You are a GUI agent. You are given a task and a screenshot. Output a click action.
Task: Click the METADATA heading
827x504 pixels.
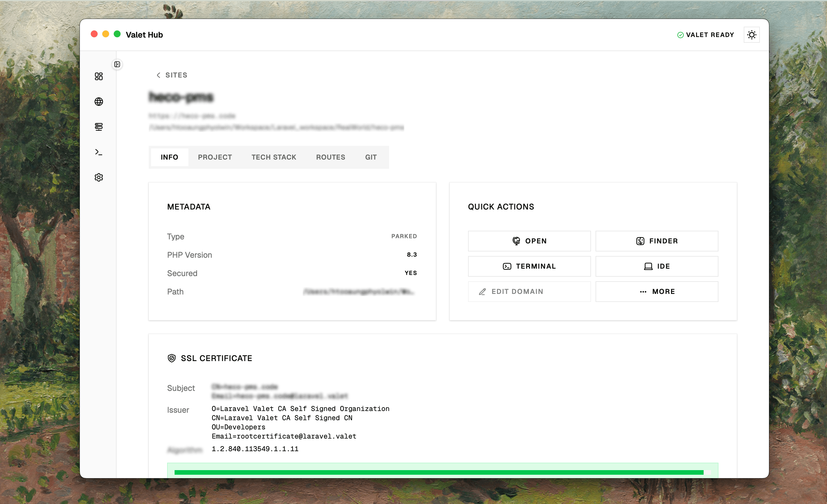(189, 207)
